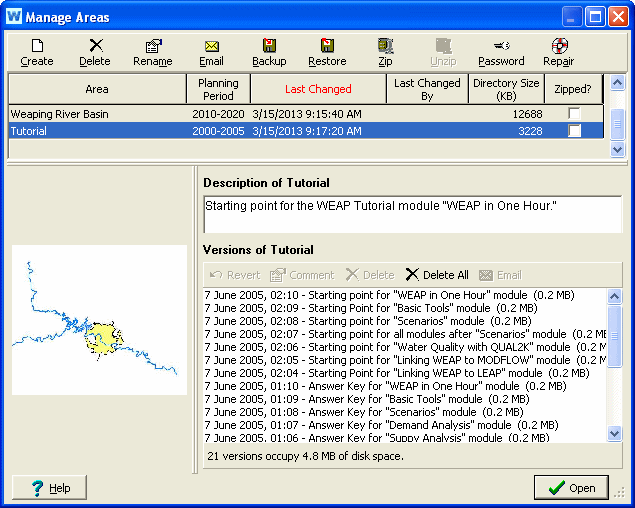Sort by the Area column header
The image size is (635, 508).
click(97, 89)
